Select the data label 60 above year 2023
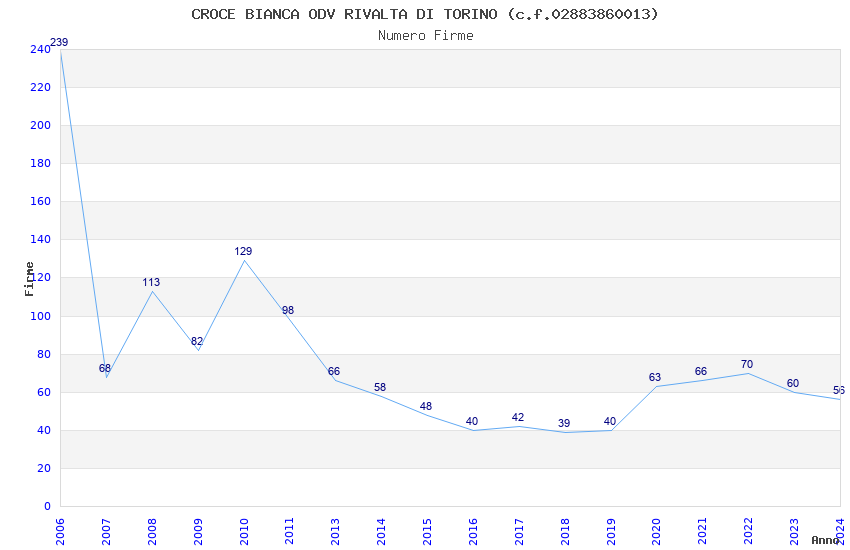 pyautogui.click(x=793, y=383)
